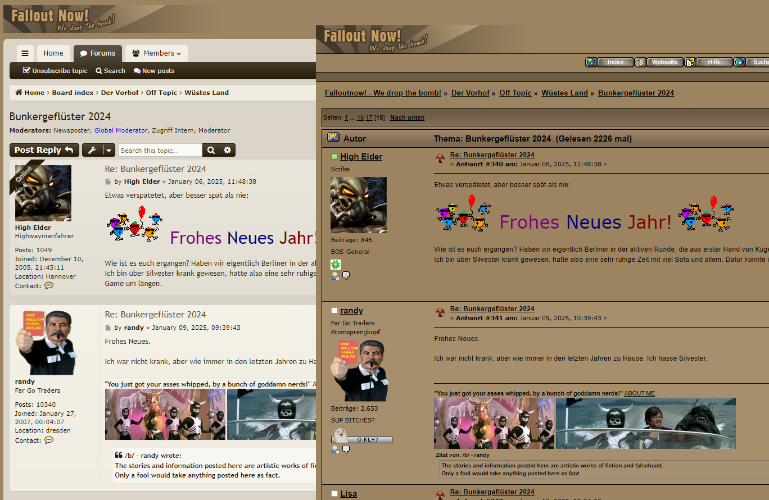Open the topic tools wrench dropdown
Screen dimensions: 769x500
[91, 150]
